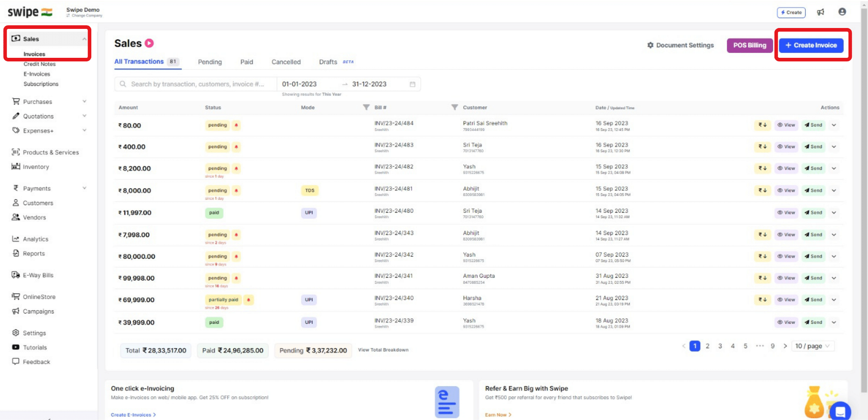Image resolution: width=868 pixels, height=420 pixels.
Task: Click inside the transaction search field
Action: pyautogui.click(x=194, y=84)
